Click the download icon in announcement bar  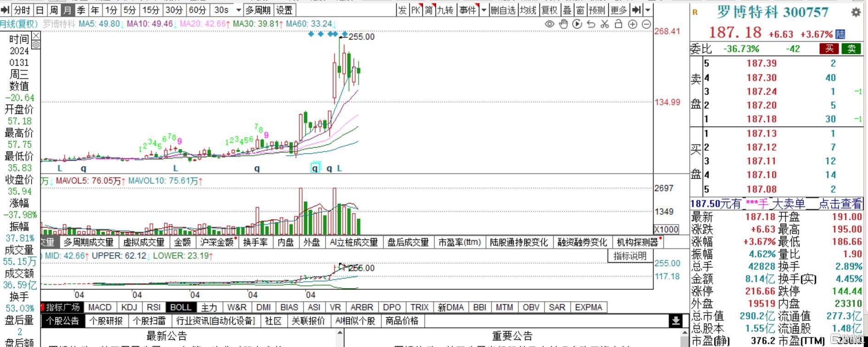(x=676, y=321)
